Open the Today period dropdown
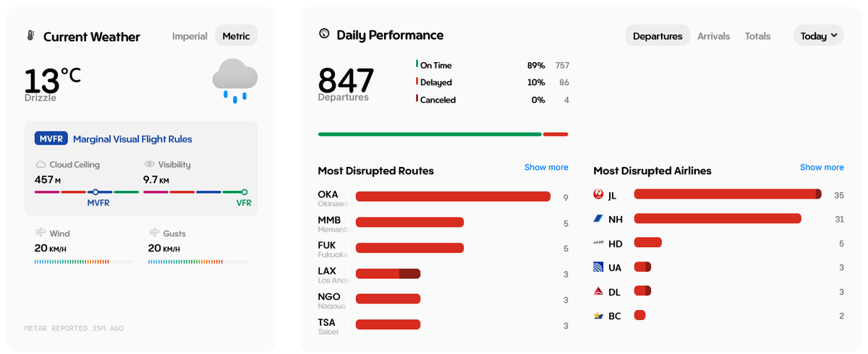The width and height of the screenshot is (868, 354). click(818, 36)
